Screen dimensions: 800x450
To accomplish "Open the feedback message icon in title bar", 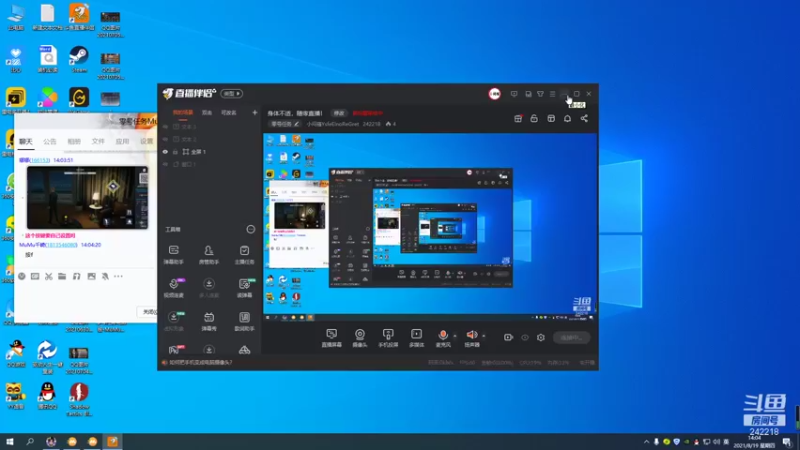I will click(x=514, y=94).
